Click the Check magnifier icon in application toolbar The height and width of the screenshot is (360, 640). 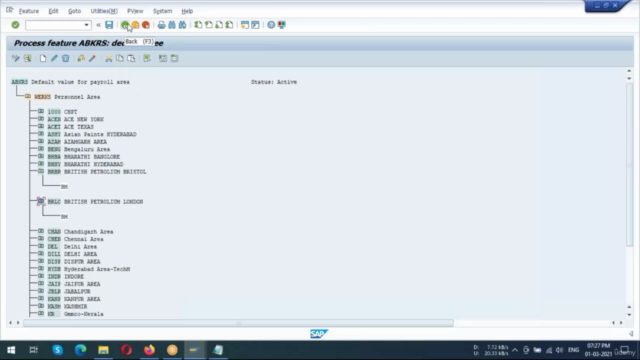[x=27, y=58]
